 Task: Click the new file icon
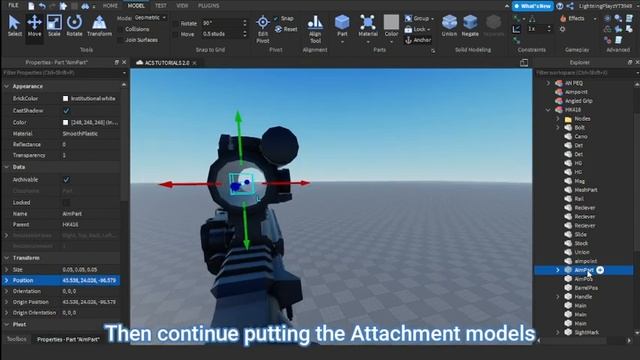(31, 6)
